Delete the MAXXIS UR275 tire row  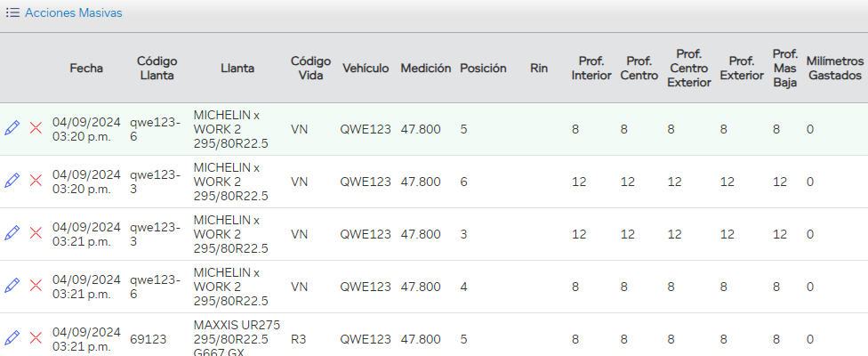[36, 338]
